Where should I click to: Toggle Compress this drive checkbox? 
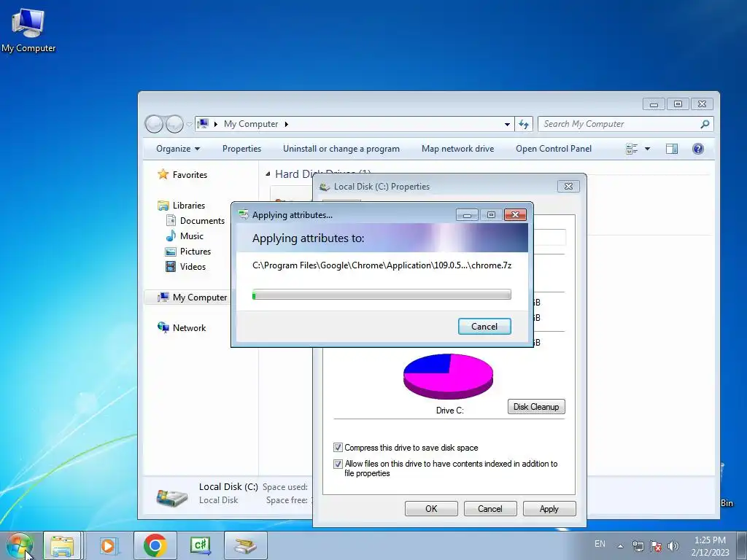338,448
